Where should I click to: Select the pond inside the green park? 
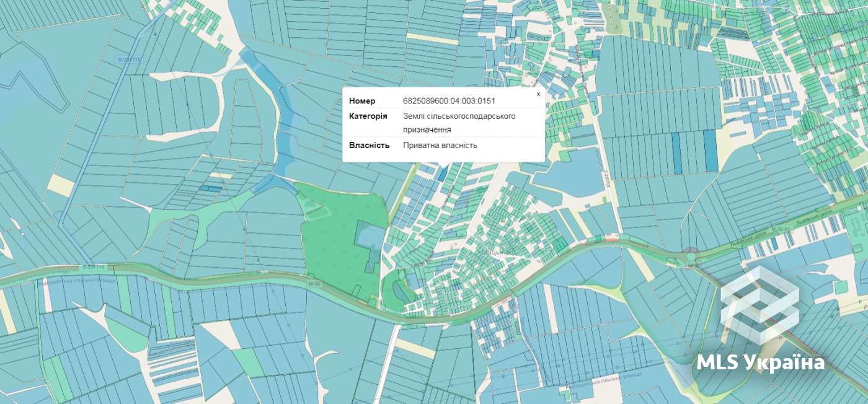click(370, 241)
